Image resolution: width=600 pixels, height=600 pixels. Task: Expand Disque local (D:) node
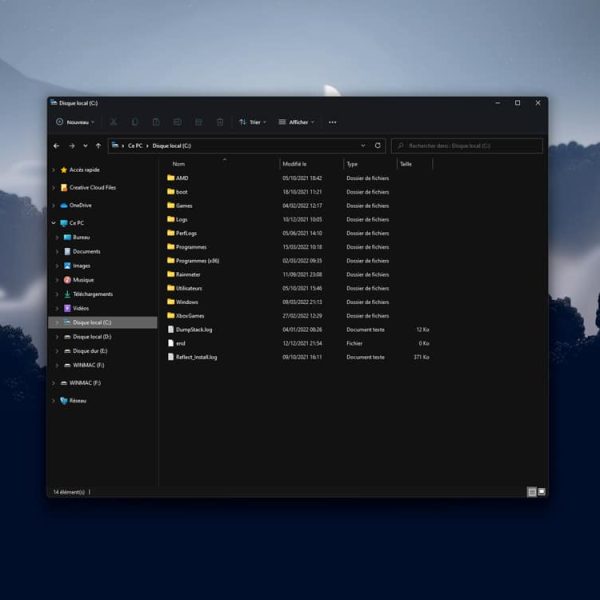(57, 337)
